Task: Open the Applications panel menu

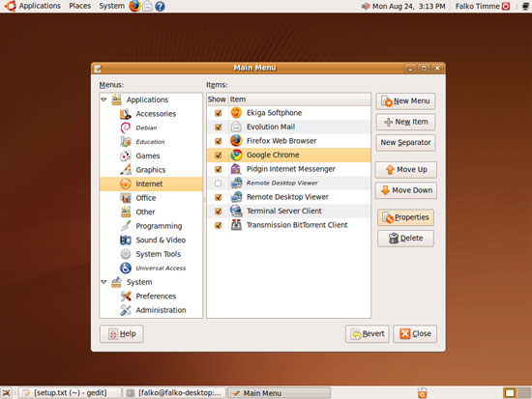Action: pyautogui.click(x=33, y=6)
